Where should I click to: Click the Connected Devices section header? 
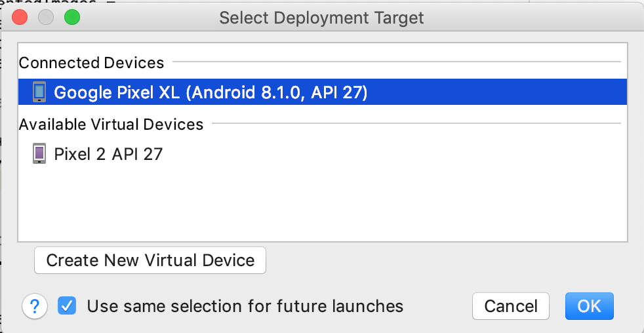point(91,63)
